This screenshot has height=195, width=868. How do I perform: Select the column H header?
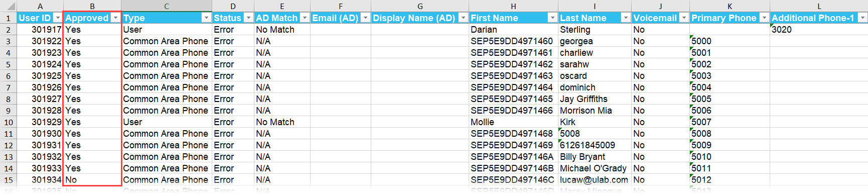pos(513,6)
